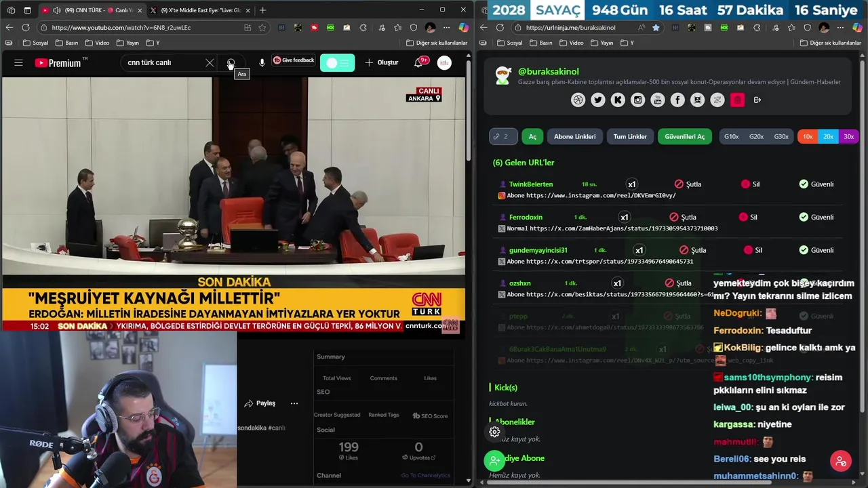Open the Facebook icon in urlninja profile
Viewport: 868px width, 488px height.
point(677,100)
